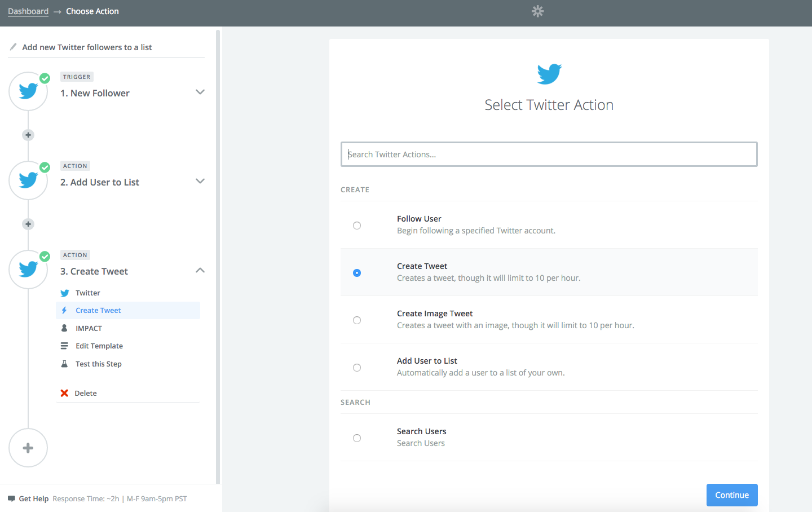Screen dimensions: 812x512
Task: Select the Create Image Tweet radio button
Action: click(x=357, y=320)
